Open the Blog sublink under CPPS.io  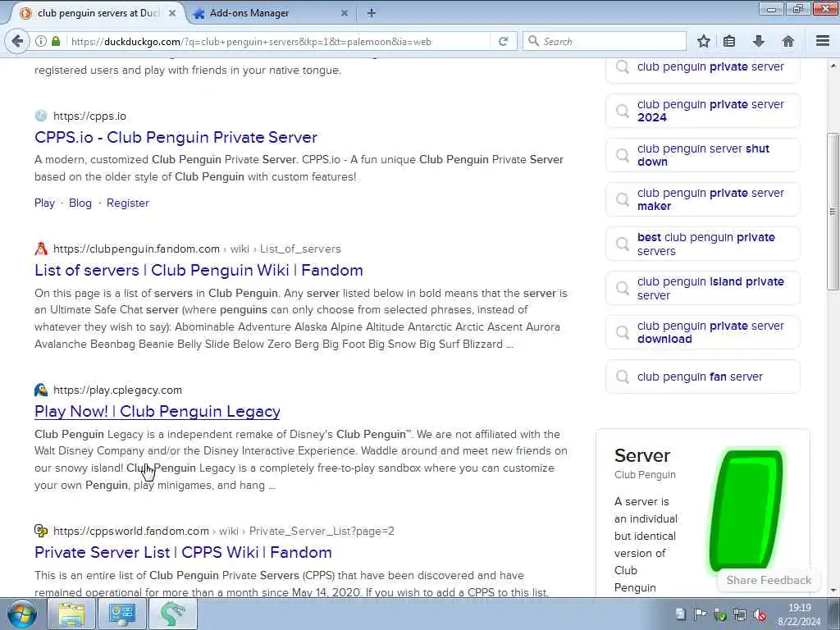tap(80, 203)
